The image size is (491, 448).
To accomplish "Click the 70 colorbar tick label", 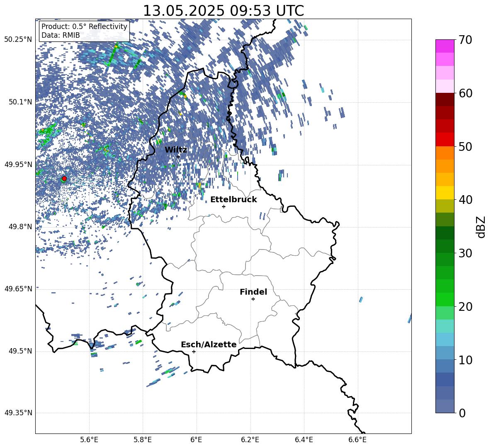I will point(465,40).
